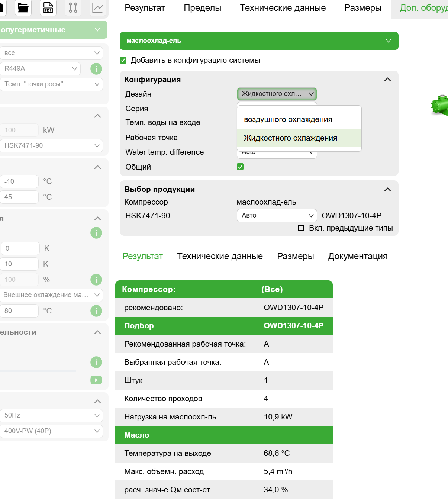The width and height of the screenshot is (448, 499).
Task: Click the slider bar above the video icon
Action: 38,371
